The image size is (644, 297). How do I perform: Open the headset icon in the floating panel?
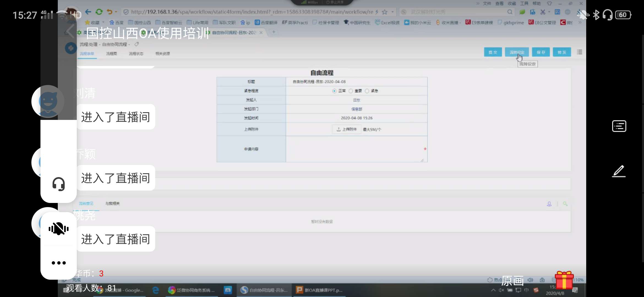click(58, 184)
